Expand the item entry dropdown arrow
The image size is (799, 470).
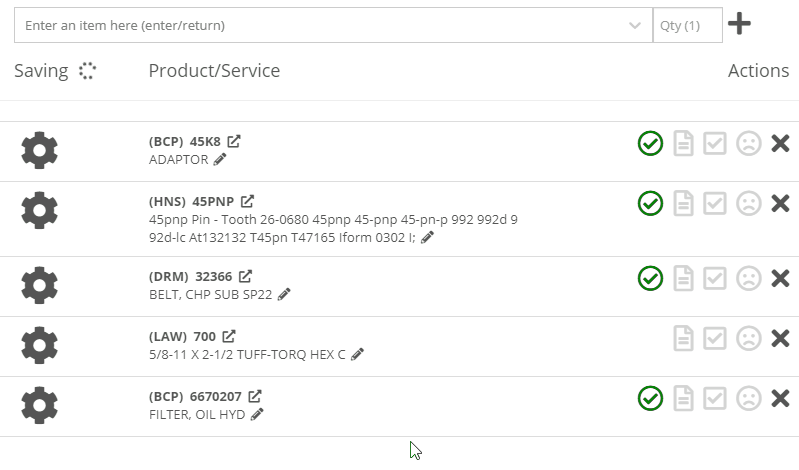(634, 25)
